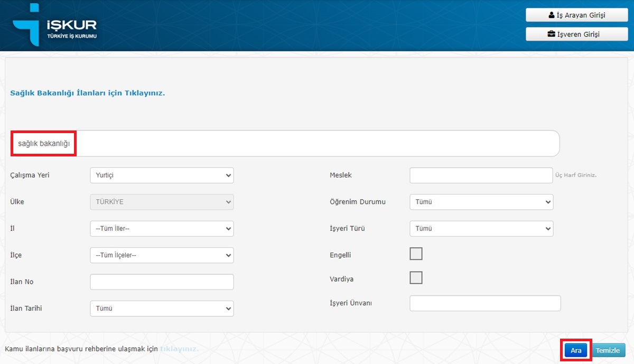Open the İlan Tarihi dropdown
The width and height of the screenshot is (634, 364).
(162, 309)
